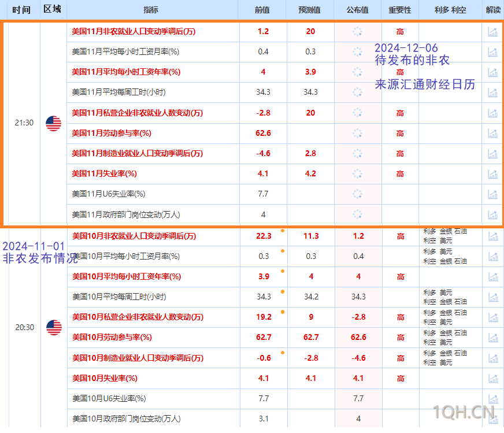The height and width of the screenshot is (433, 504).
Task: Click orange revision dot for 美国10月私营企业非农前值
Action: pyautogui.click(x=283, y=312)
